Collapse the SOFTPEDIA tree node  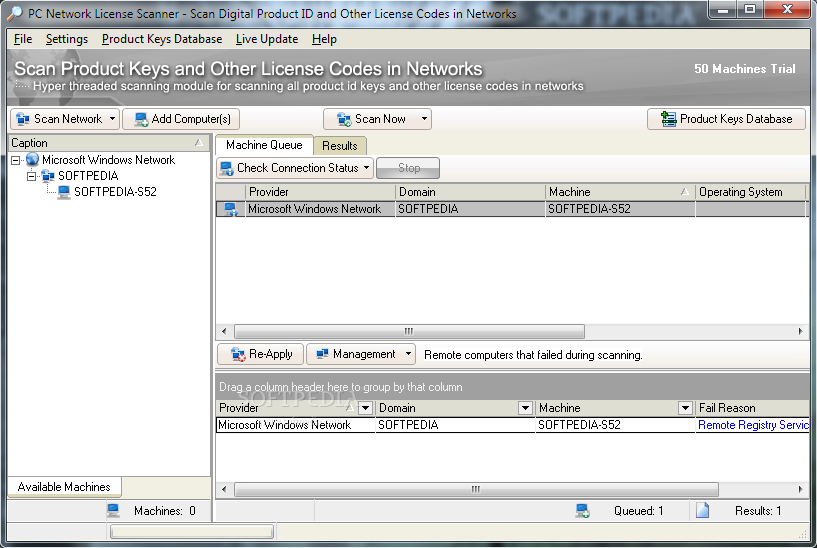pyautogui.click(x=31, y=176)
